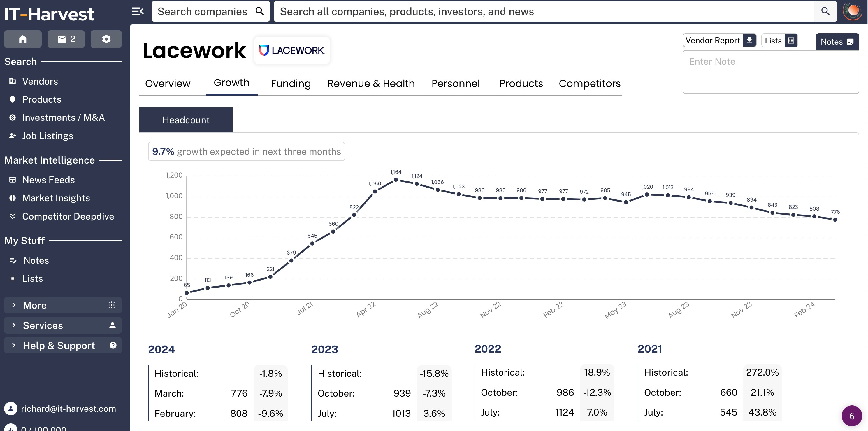Click the Notes pencil icon under My Stuff

coord(13,260)
